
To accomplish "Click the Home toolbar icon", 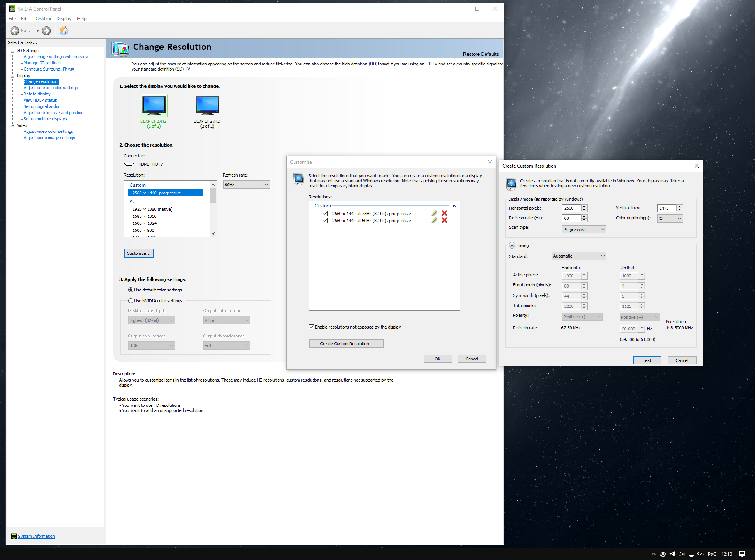I will [x=64, y=31].
